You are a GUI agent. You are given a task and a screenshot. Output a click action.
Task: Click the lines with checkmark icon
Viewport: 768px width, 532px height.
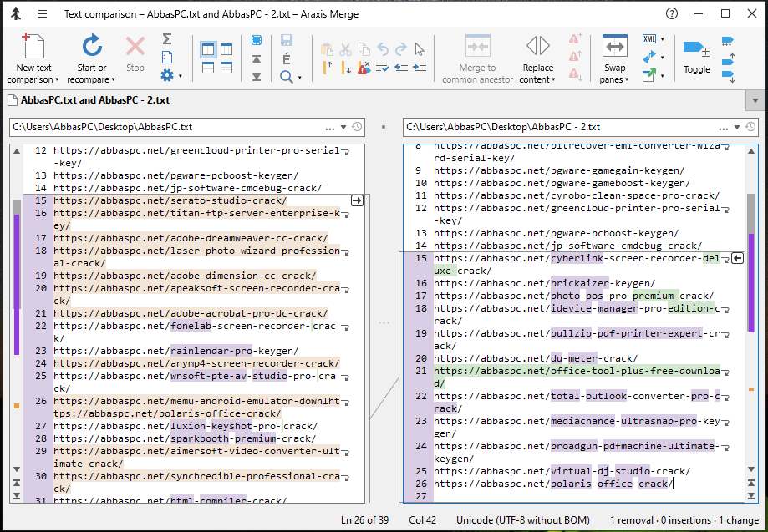[x=383, y=68]
